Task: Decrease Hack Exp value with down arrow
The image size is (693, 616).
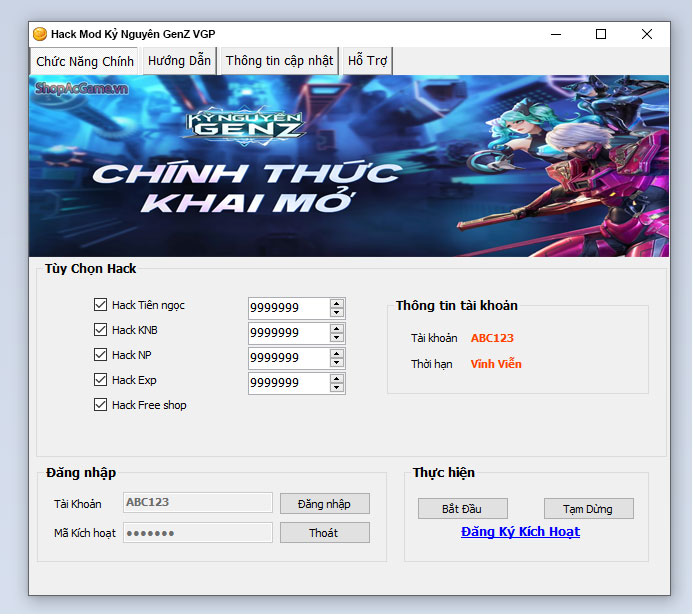Action: [337, 388]
